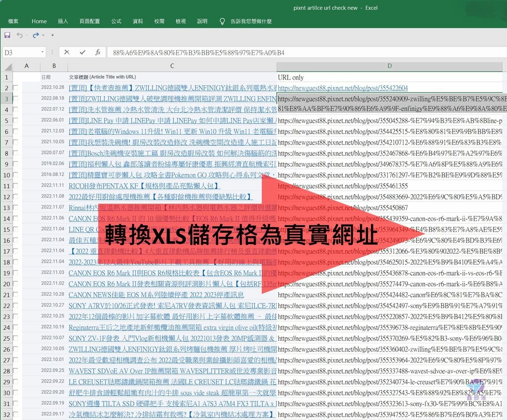Confirm the entry with checkmark icon

click(x=83, y=52)
